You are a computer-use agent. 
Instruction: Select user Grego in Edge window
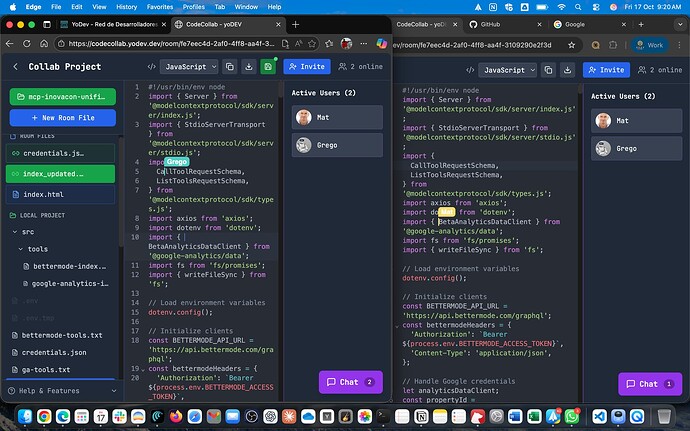tap(337, 145)
